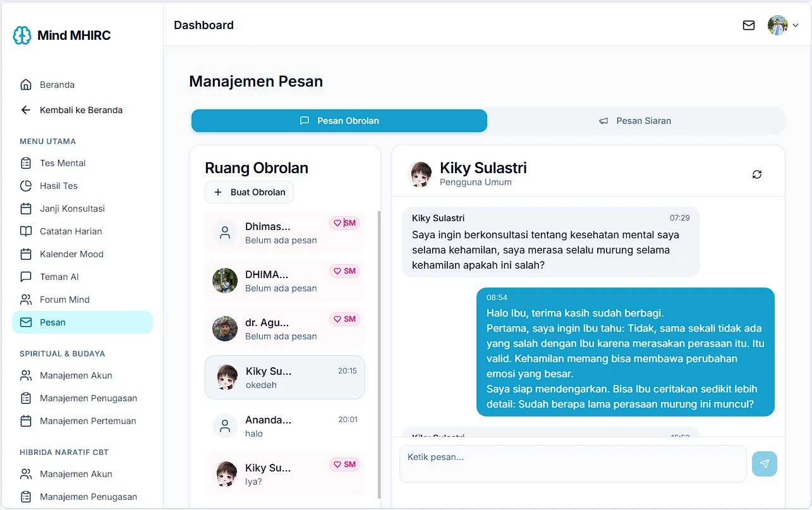Click the Manajemen Pesan heading
The height and width of the screenshot is (510, 812).
(256, 82)
